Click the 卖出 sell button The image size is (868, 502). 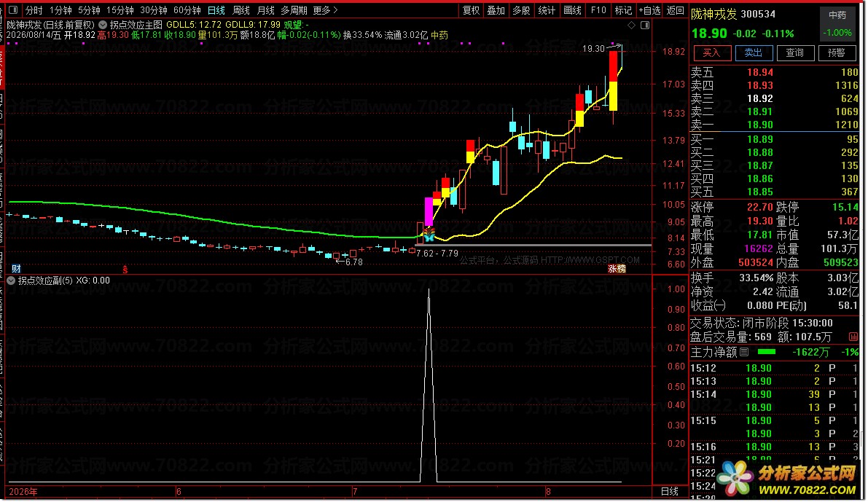754,52
